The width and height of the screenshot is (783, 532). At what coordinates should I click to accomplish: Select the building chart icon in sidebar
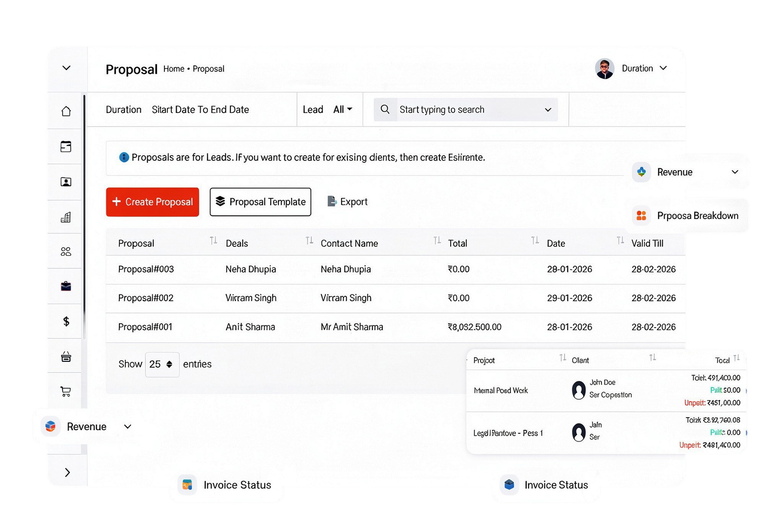pyautogui.click(x=66, y=217)
